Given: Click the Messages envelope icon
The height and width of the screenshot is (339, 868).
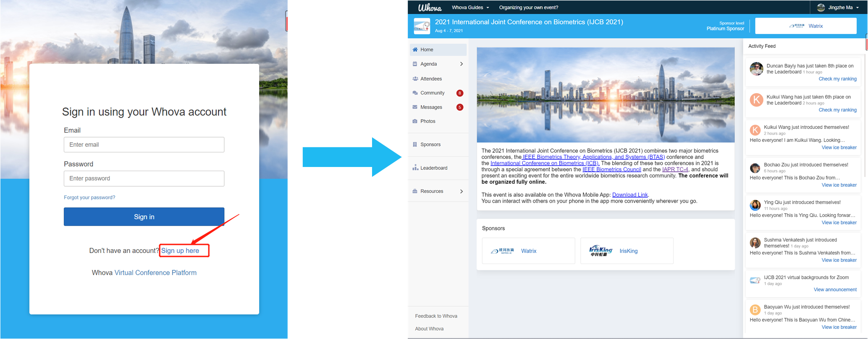Looking at the screenshot, I should click(415, 107).
